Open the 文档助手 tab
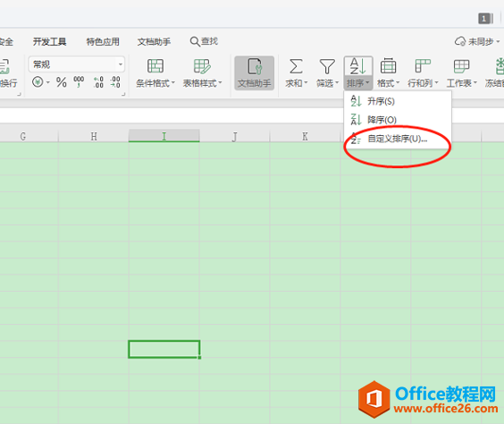This screenshot has height=424, width=504. [x=154, y=41]
